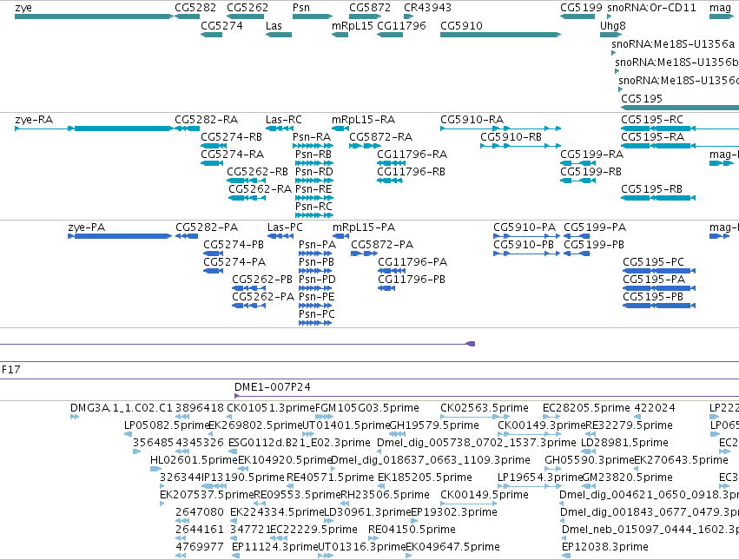
Task: Open the Psn-PD protein label
Action: point(317,280)
